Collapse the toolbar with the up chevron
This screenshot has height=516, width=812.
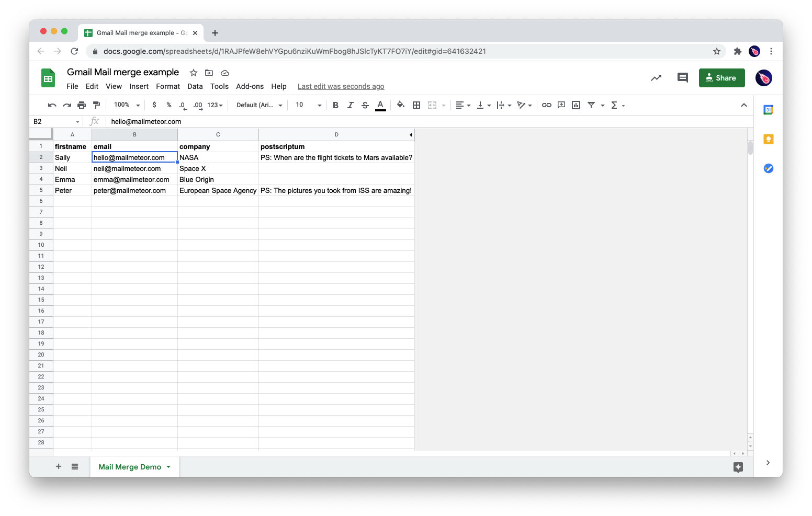coord(743,105)
